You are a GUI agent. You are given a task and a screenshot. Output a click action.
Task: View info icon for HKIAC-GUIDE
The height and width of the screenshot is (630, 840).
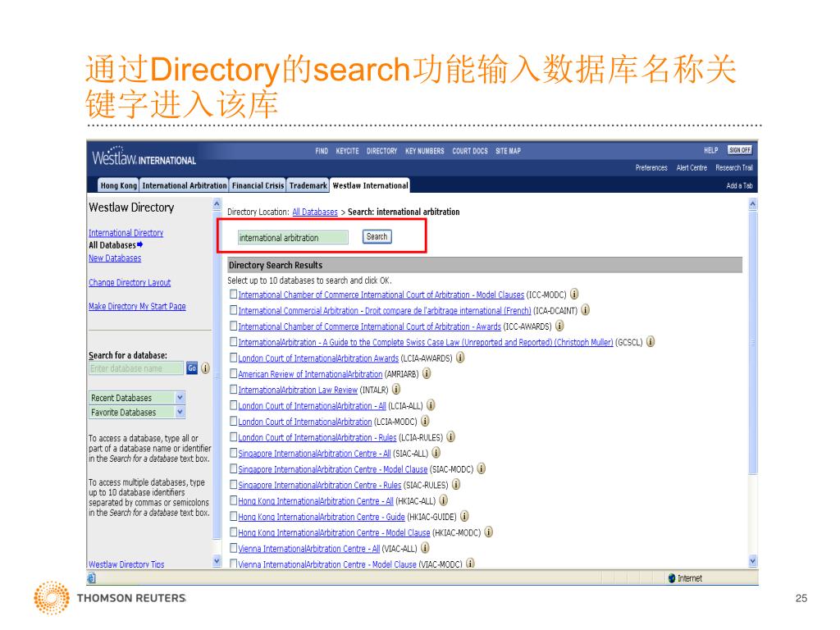click(x=465, y=516)
